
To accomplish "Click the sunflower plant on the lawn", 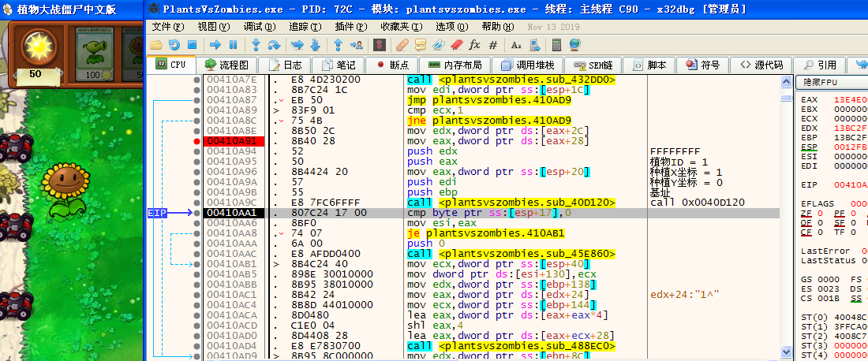I will pyautogui.click(x=65, y=192).
